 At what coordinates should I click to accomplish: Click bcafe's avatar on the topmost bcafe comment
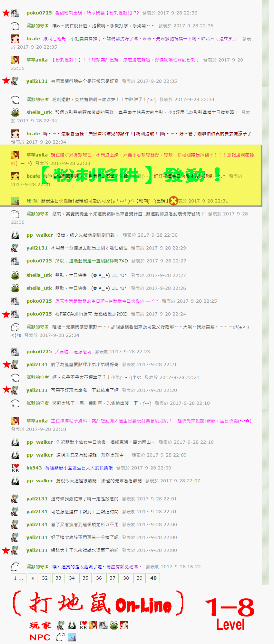tap(15, 39)
